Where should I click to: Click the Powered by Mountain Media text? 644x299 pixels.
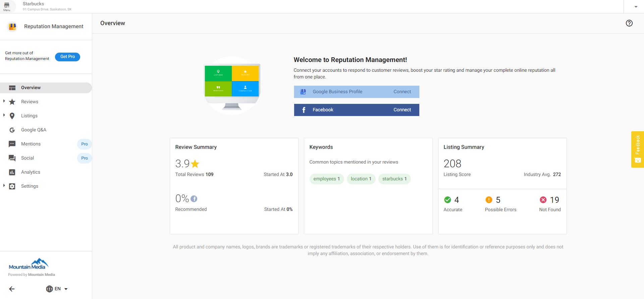[32, 275]
